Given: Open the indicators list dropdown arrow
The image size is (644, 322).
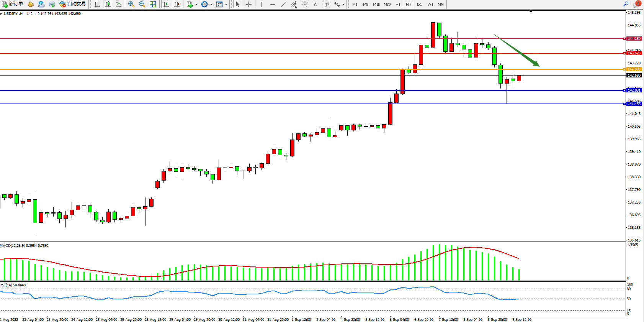Looking at the screenshot, I should tap(196, 4).
